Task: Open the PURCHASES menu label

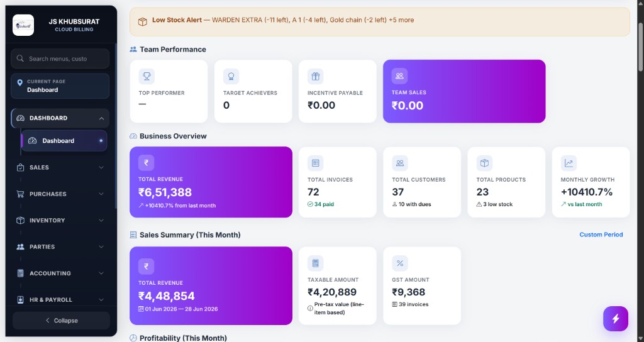Action: (x=48, y=194)
